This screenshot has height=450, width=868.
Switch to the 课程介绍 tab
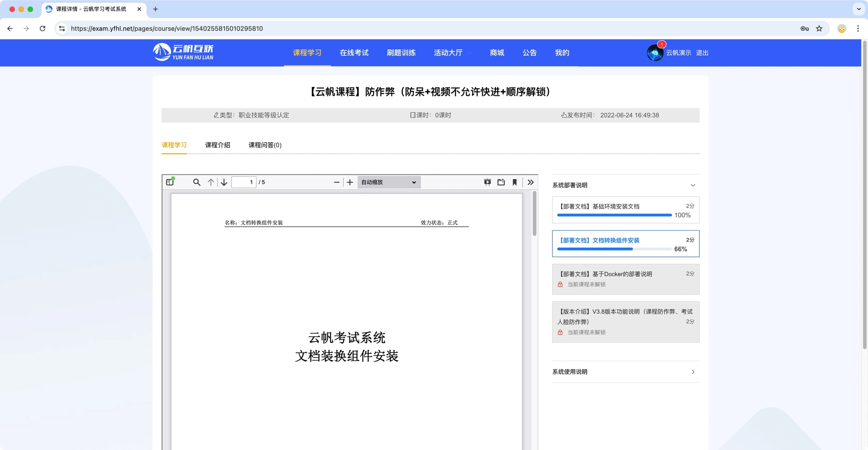[217, 145]
